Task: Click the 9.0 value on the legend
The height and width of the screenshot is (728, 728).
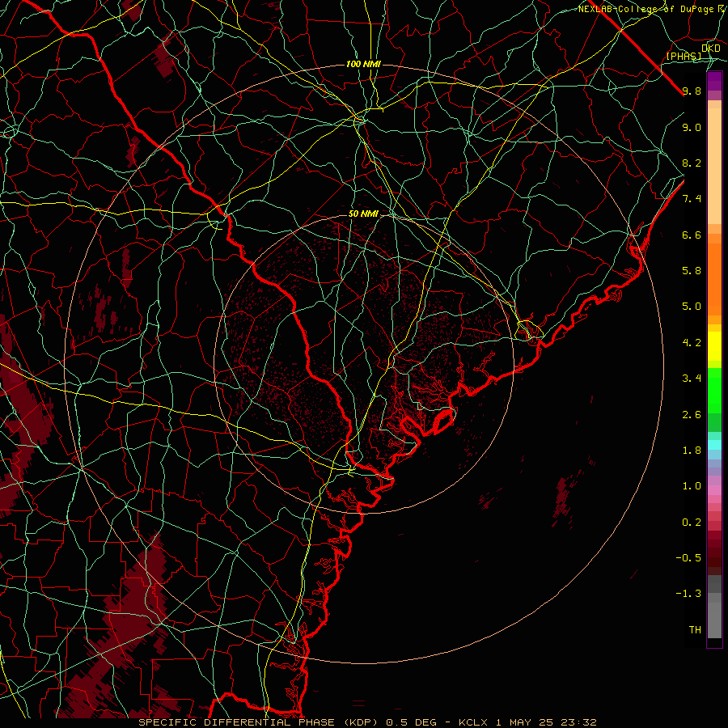Action: click(x=692, y=127)
